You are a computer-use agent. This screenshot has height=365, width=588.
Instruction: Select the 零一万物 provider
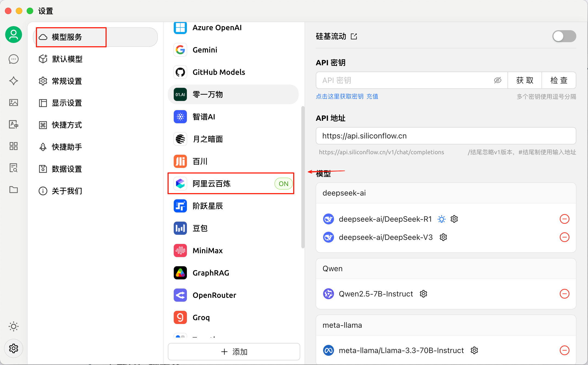tap(233, 94)
